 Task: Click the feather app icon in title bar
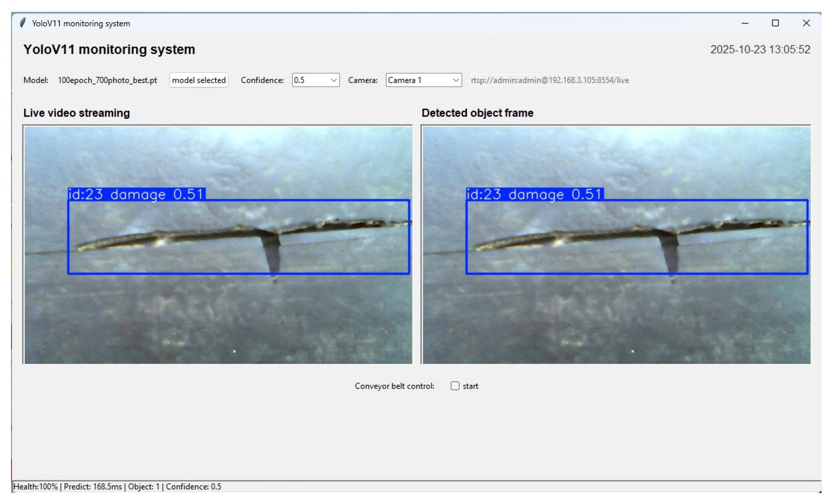(x=23, y=23)
